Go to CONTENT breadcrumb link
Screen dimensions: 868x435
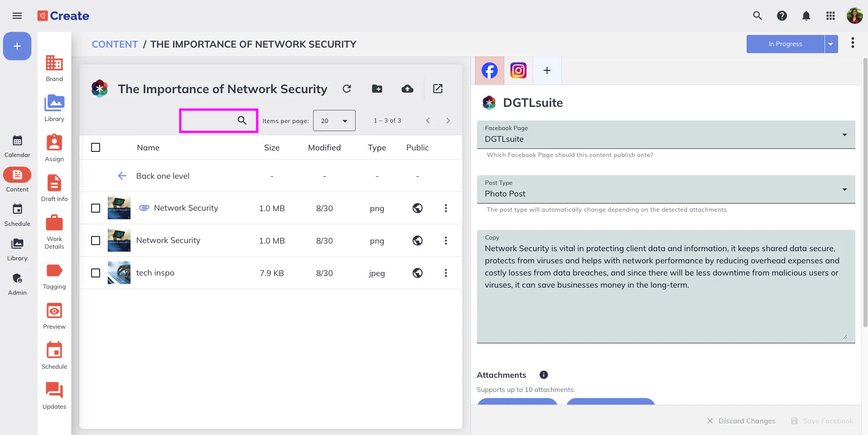115,44
